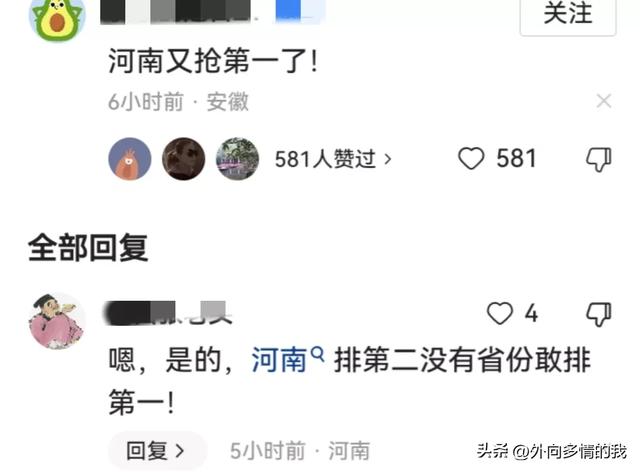Screen dimensions: 640x472
Task: Dismiss the comment with the X icon
Action: pos(604,101)
